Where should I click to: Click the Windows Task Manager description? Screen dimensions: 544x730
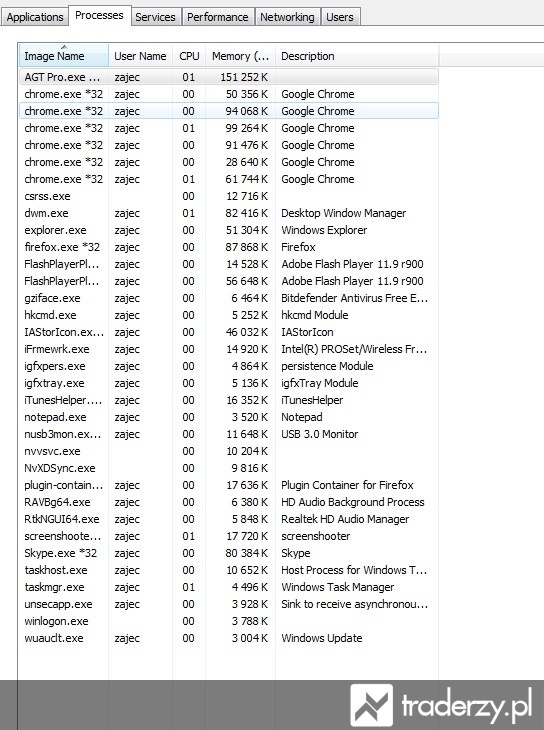point(337,587)
